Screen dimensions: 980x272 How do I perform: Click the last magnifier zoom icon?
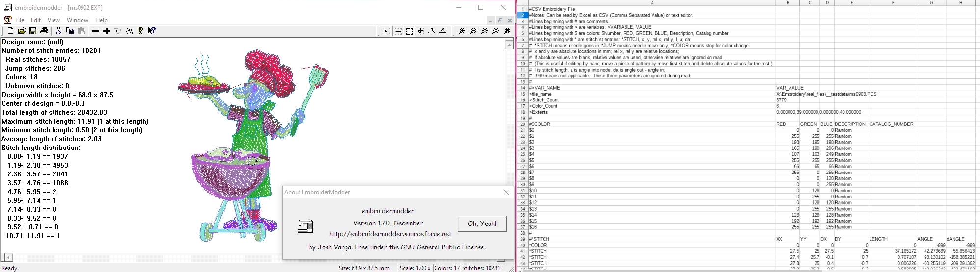point(507,31)
